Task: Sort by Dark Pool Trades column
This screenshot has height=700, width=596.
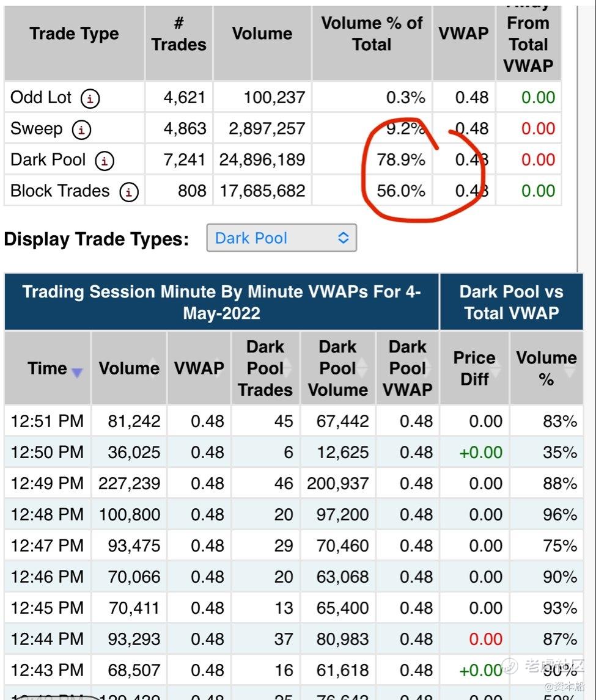Action: tap(265, 368)
